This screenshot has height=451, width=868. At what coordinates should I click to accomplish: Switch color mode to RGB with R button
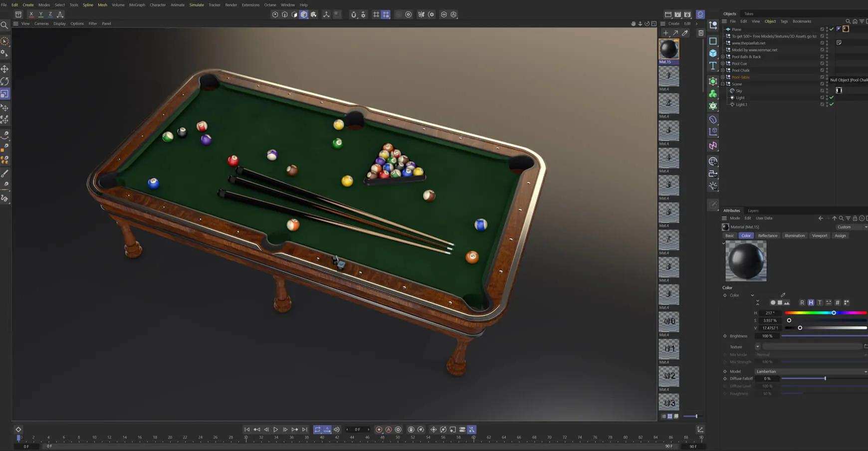(x=802, y=303)
